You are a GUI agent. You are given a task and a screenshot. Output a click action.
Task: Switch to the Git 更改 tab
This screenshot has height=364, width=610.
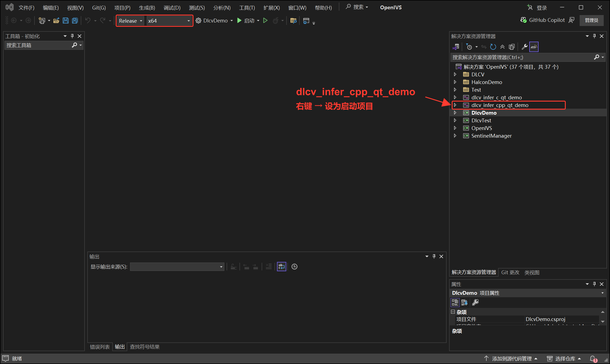(x=510, y=273)
